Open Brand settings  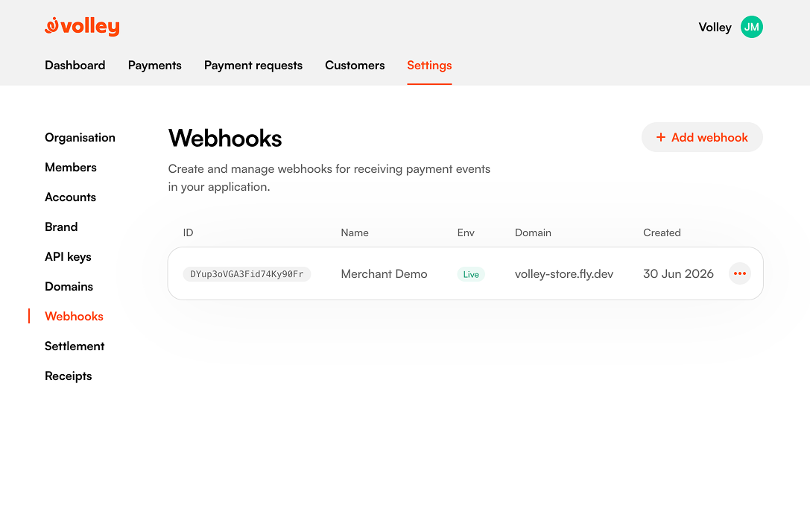click(61, 227)
